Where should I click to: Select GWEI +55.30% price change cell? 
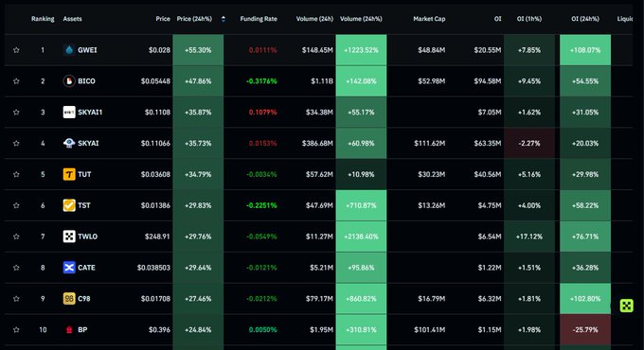point(198,50)
